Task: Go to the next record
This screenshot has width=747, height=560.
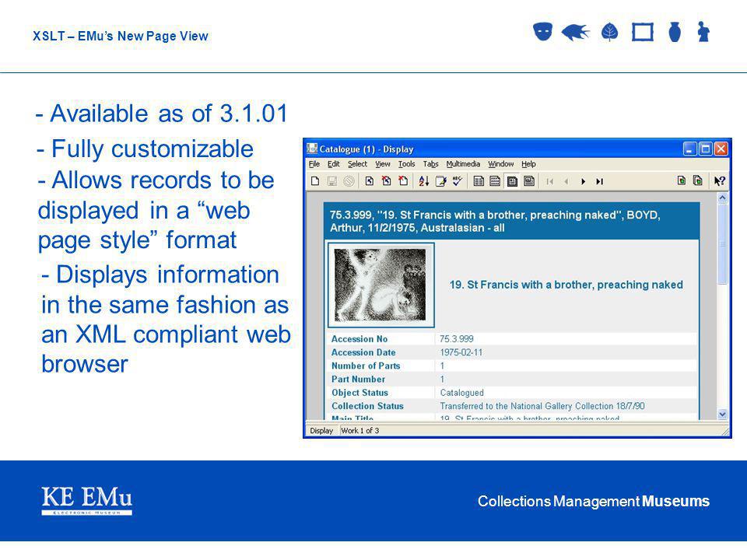Action: 583,181
